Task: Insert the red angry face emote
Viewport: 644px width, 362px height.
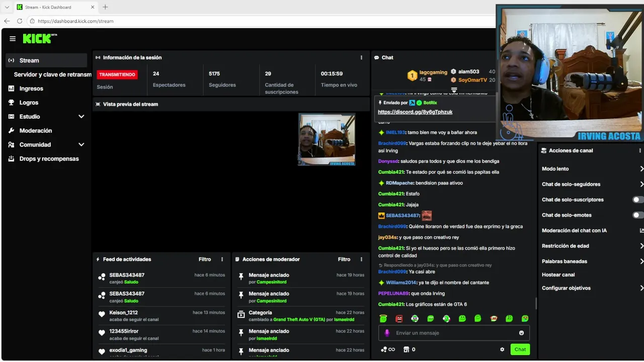Action: [399, 319]
